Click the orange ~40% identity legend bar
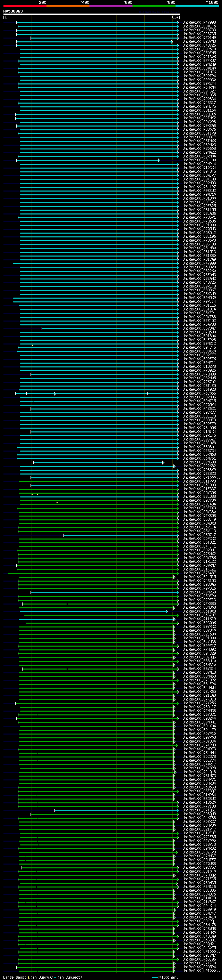Image resolution: width=222 pixels, height=980 pixels. 68,7
